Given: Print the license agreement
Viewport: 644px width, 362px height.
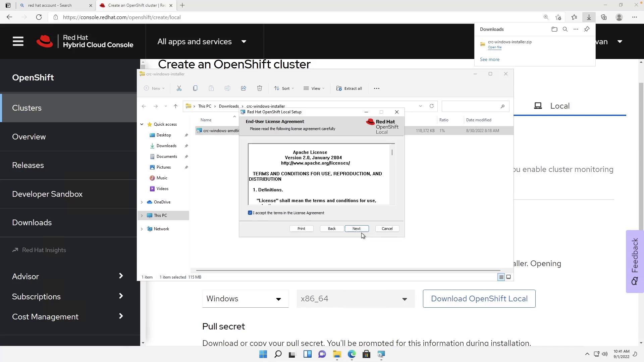Looking at the screenshot, I should click(x=301, y=229).
